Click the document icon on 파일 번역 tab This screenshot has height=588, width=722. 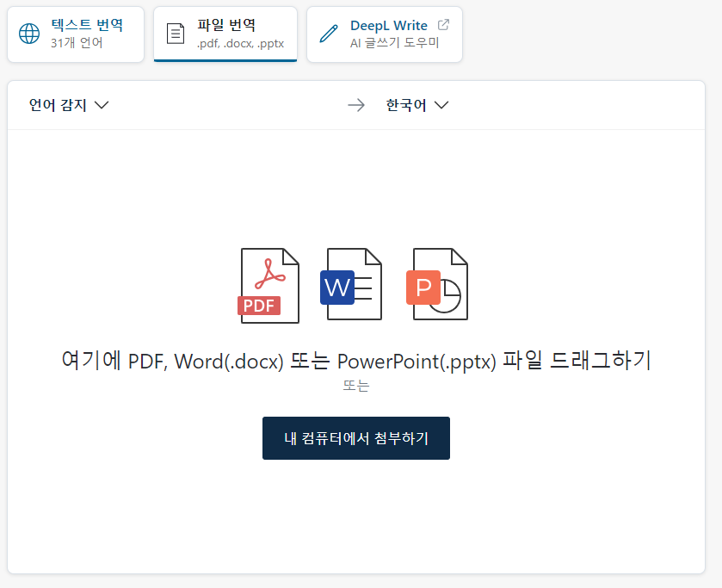coord(176,34)
